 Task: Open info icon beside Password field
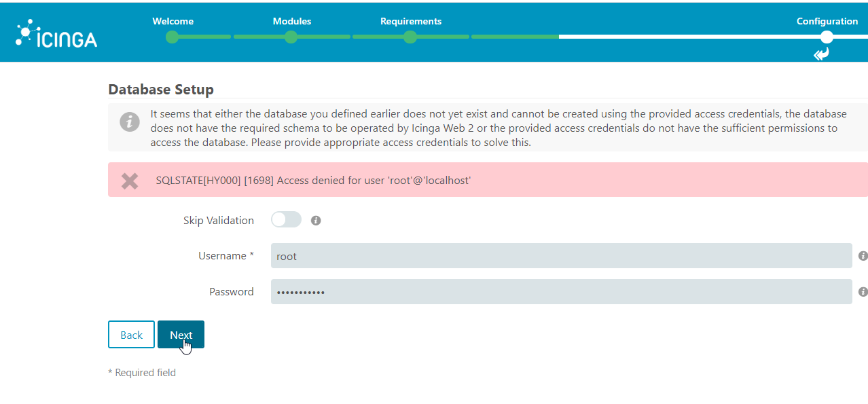point(863,292)
